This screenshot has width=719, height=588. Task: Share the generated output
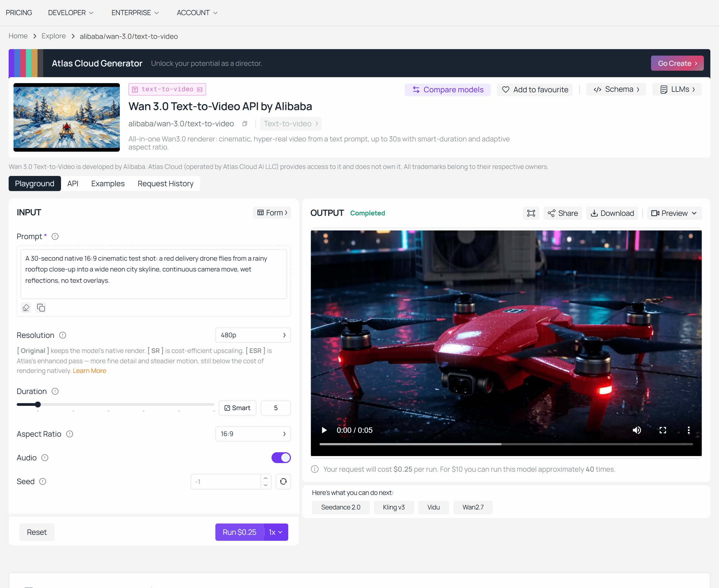coord(562,213)
